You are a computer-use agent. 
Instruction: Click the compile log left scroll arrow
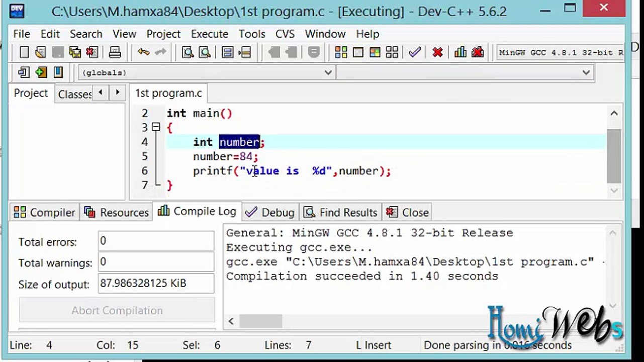point(231,321)
